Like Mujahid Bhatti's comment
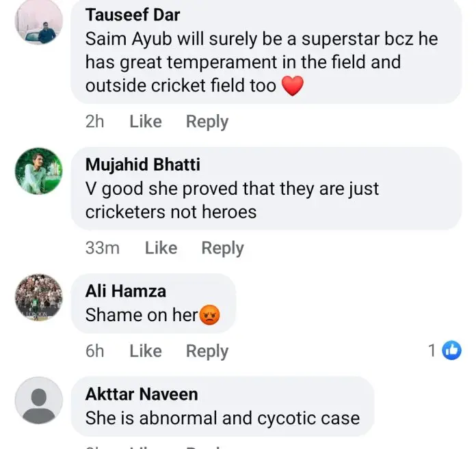The width and height of the screenshot is (476, 449). [x=161, y=248]
